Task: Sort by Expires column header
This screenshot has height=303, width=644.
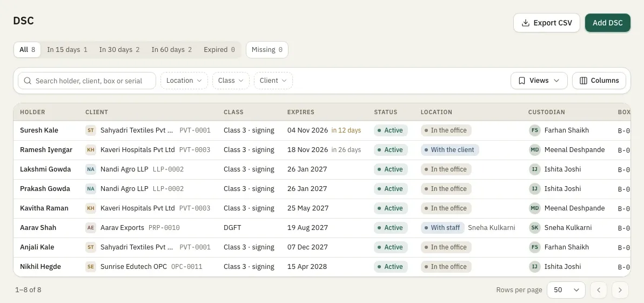Action: [300, 112]
